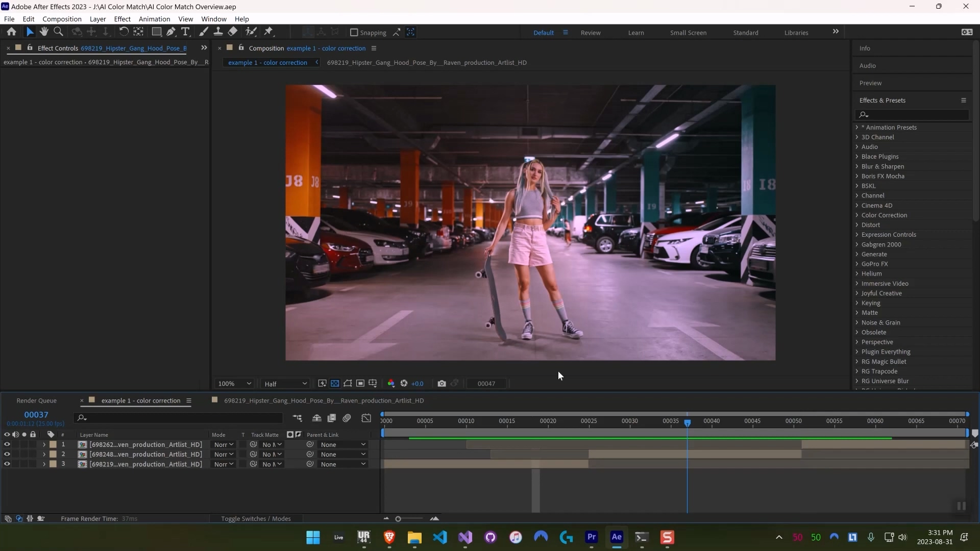Enable the Snapping checkbox
This screenshot has width=980, height=551.
coord(354,32)
